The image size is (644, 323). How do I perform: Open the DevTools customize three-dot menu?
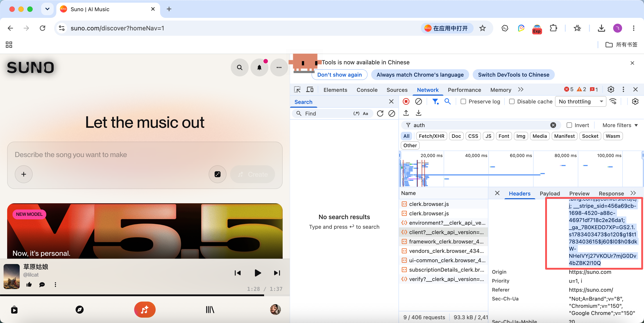(x=623, y=89)
